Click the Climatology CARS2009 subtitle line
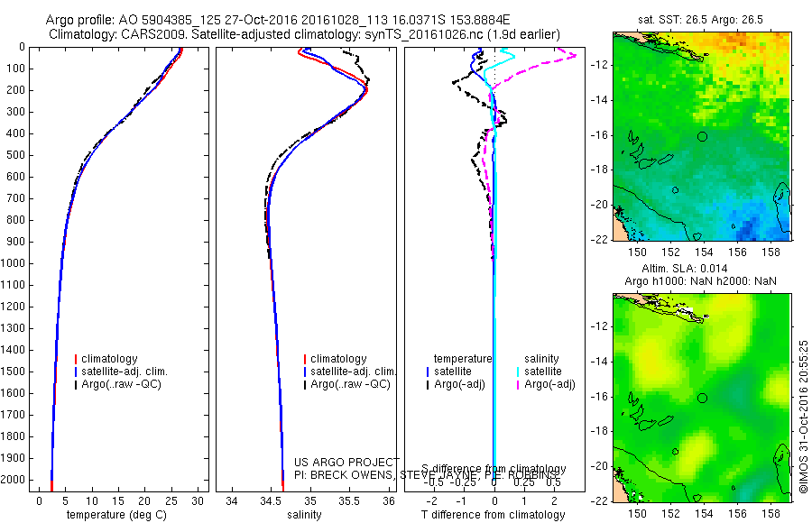Screen dimensions: 812x523 point(305,34)
